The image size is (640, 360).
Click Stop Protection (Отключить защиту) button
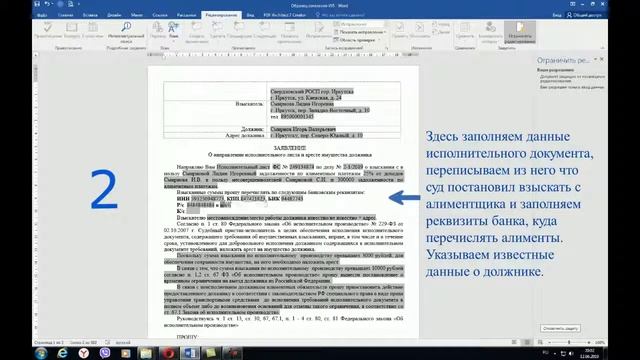560,328
